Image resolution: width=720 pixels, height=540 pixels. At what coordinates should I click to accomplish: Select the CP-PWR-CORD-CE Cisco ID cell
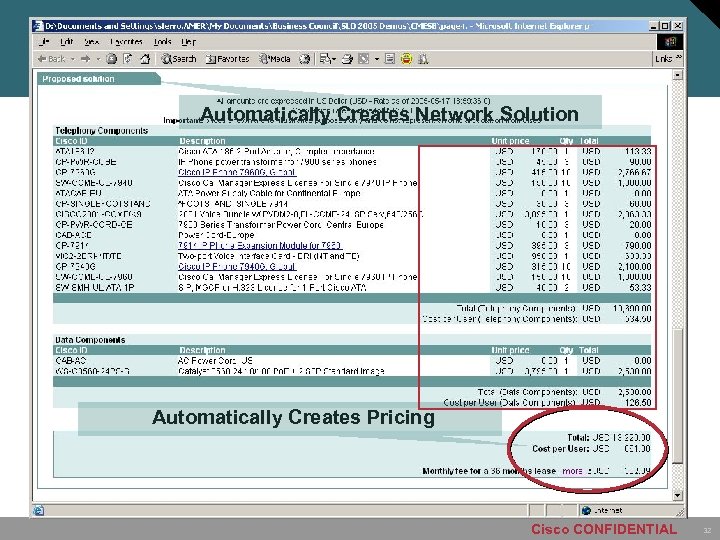coord(94,225)
